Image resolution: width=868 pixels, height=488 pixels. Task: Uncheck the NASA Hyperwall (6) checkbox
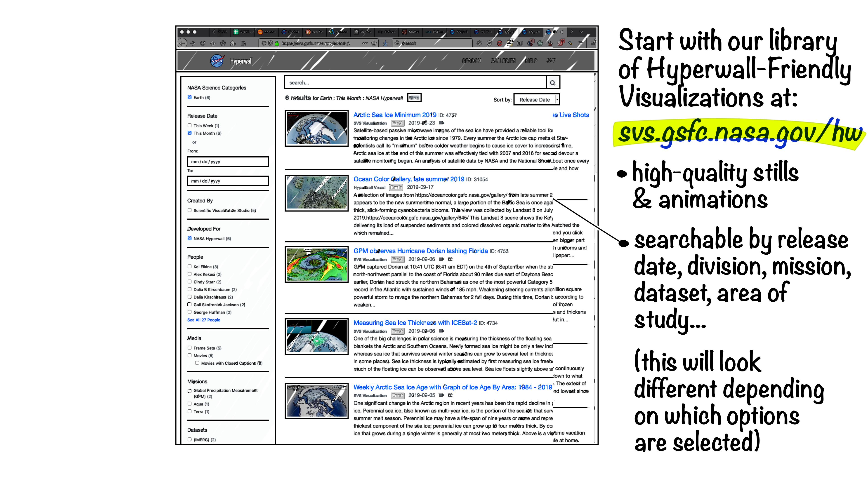tap(189, 238)
